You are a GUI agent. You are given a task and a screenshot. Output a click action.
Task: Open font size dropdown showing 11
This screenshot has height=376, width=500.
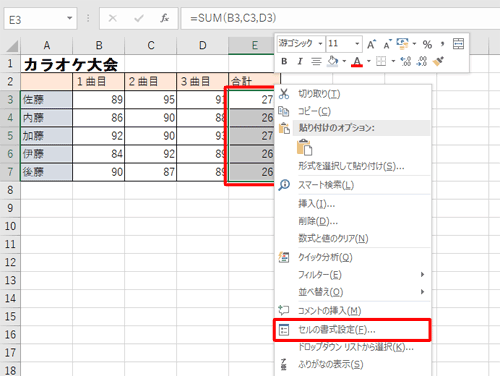pyautogui.click(x=357, y=44)
